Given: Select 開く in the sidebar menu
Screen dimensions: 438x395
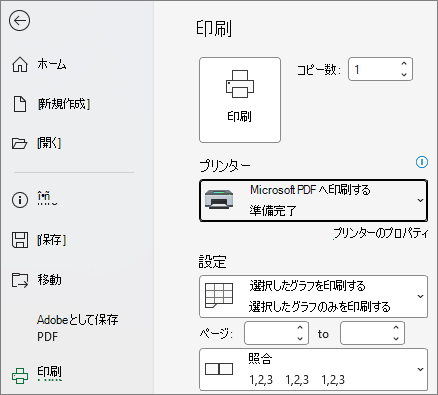Looking at the screenshot, I should click(x=49, y=143).
